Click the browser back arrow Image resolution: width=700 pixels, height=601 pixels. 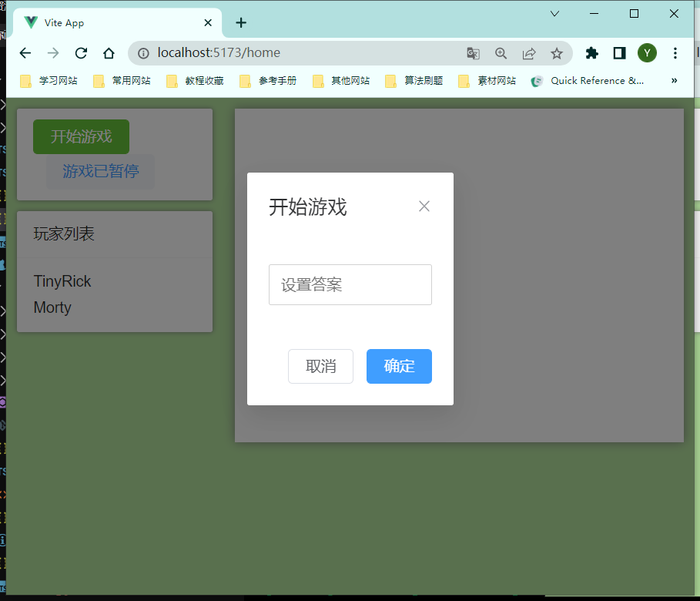[25, 53]
